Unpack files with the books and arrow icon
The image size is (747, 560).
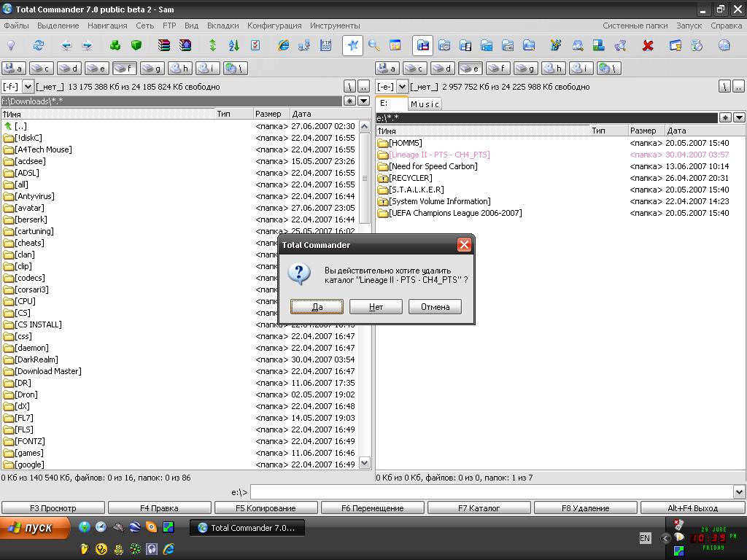(185, 46)
